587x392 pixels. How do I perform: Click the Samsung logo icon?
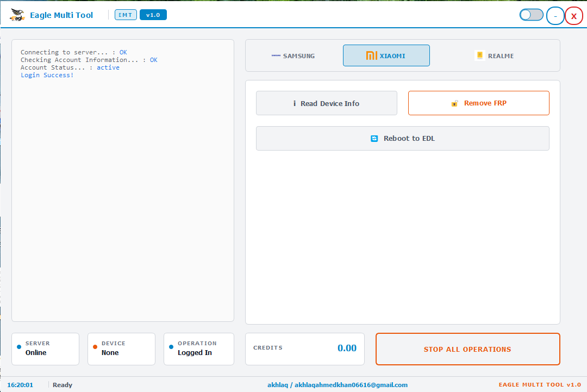point(276,56)
